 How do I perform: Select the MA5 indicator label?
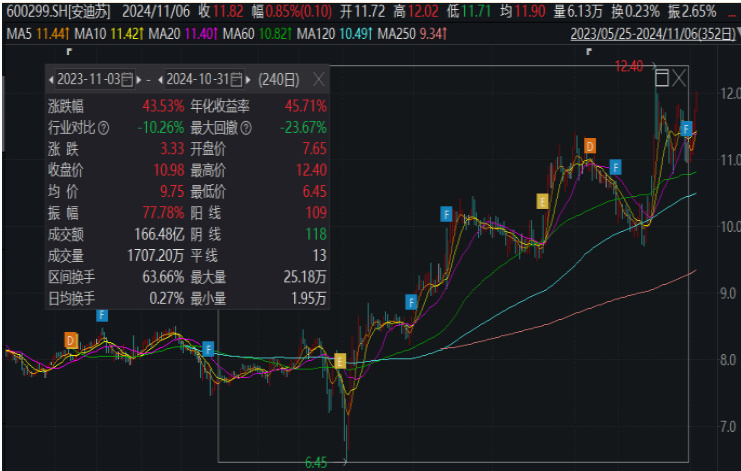click(x=24, y=34)
